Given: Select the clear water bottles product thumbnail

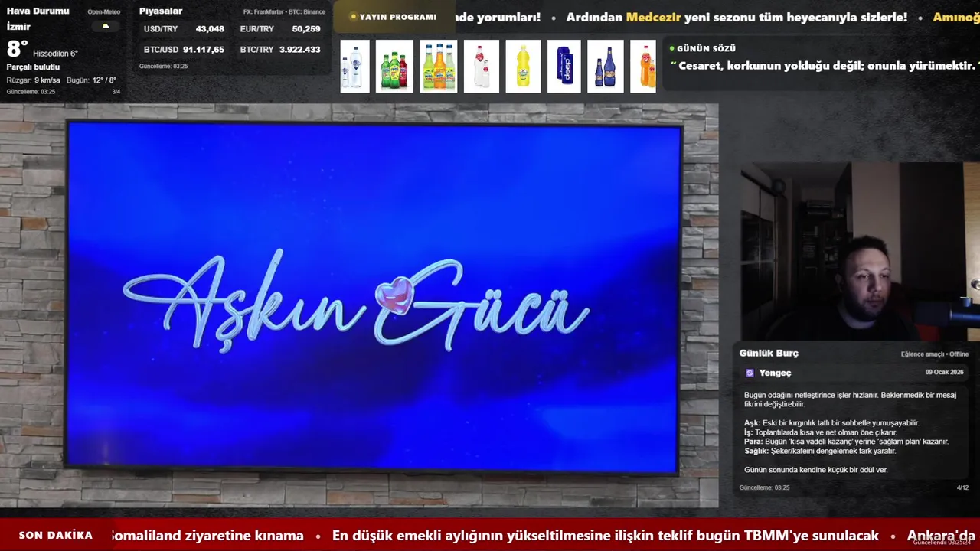Looking at the screenshot, I should tap(355, 67).
